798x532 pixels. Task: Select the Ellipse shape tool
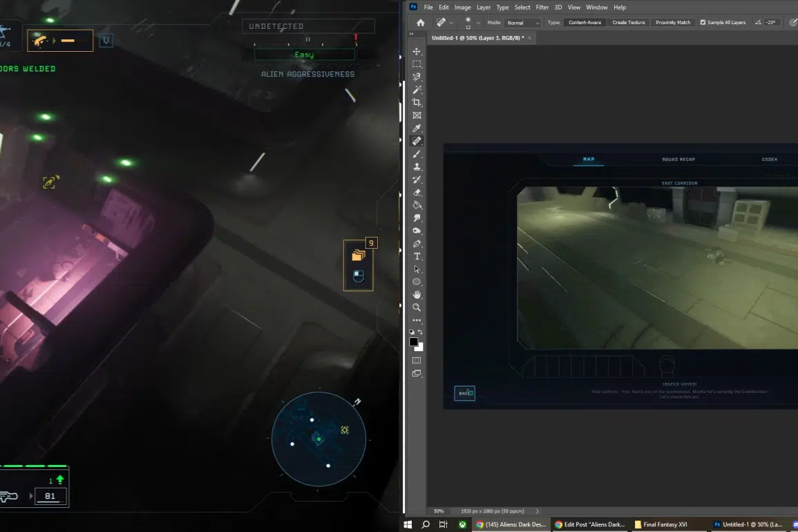point(417,281)
